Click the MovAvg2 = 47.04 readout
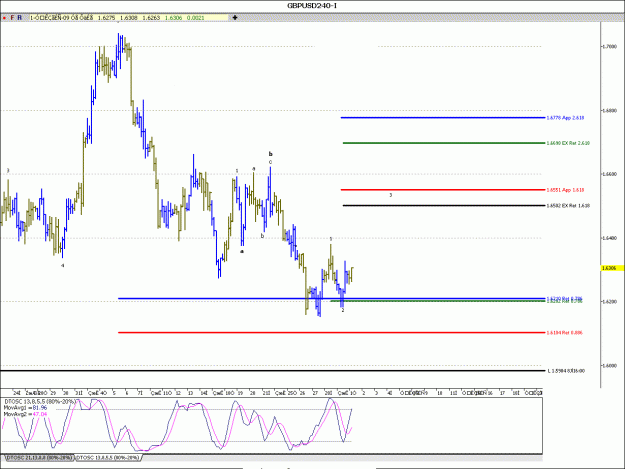625x469 pixels. click(25, 414)
